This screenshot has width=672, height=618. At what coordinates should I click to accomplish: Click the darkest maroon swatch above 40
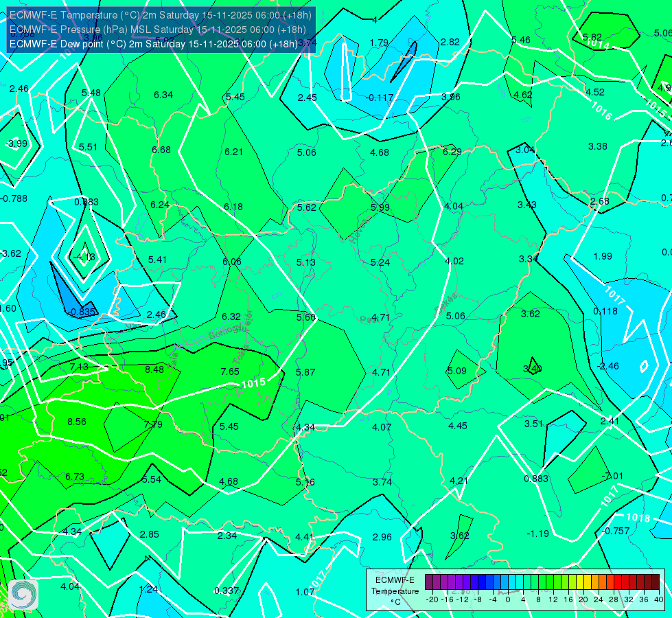tap(656, 582)
